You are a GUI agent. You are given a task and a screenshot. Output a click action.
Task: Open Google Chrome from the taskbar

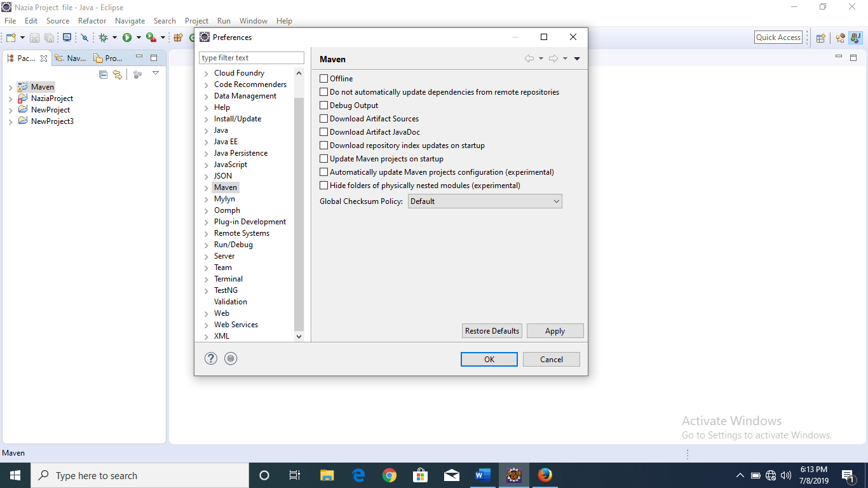pyautogui.click(x=390, y=475)
